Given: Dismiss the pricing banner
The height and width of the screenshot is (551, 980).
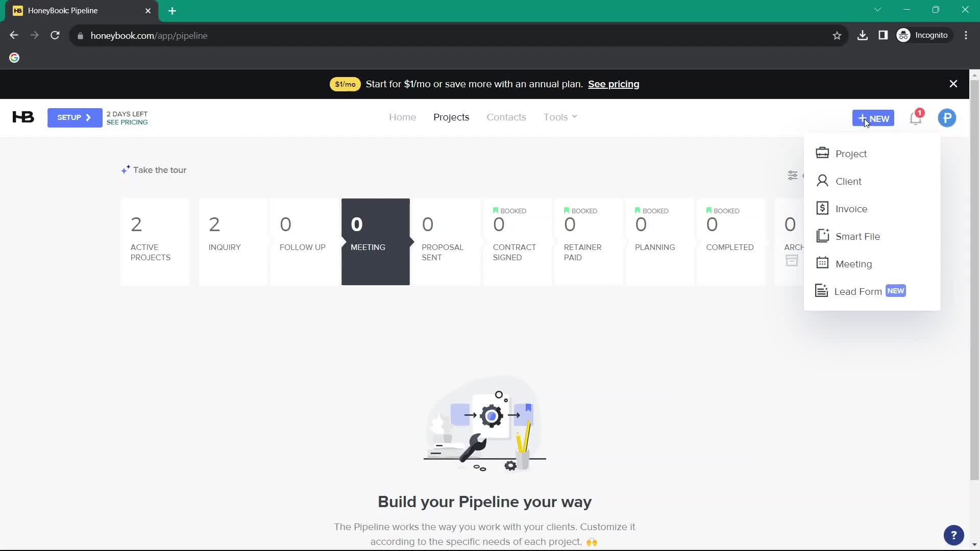Looking at the screenshot, I should 953,84.
